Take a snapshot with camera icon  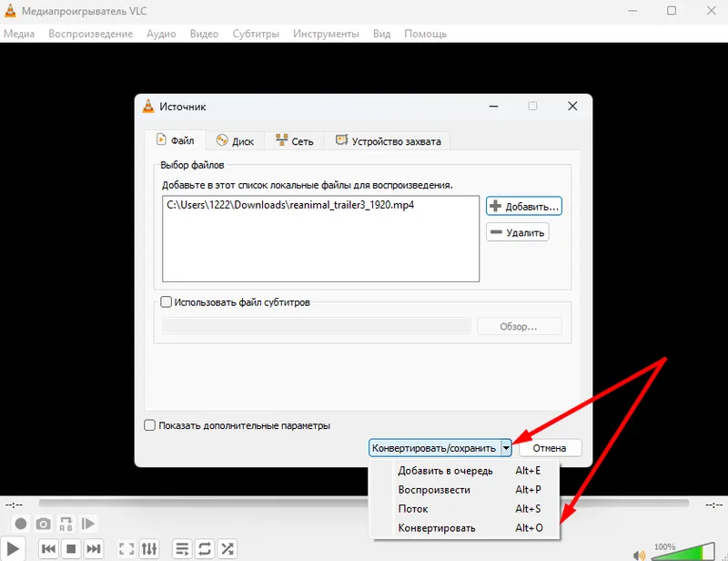coord(43,524)
